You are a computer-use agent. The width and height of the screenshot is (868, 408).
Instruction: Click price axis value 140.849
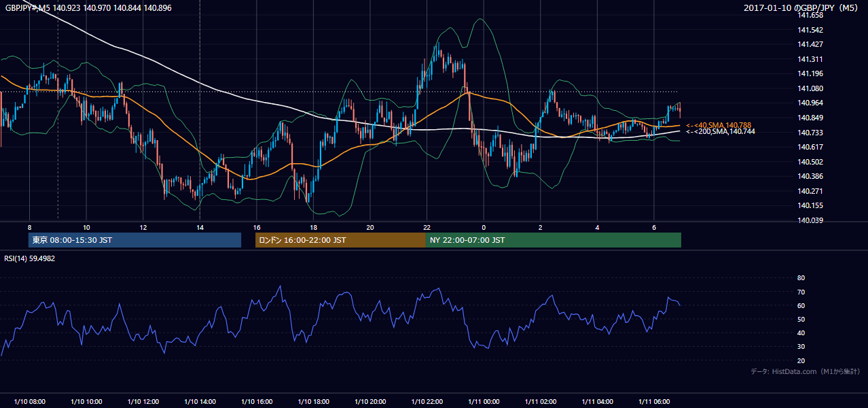click(x=811, y=118)
